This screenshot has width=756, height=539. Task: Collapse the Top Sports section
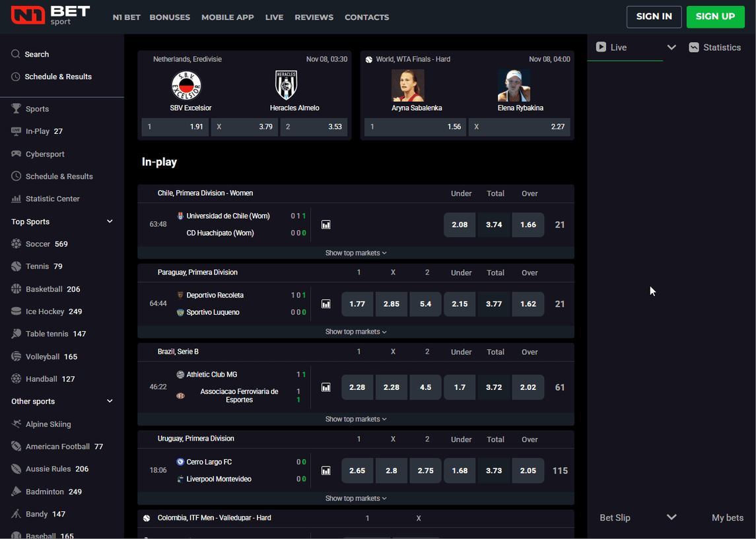[110, 222]
